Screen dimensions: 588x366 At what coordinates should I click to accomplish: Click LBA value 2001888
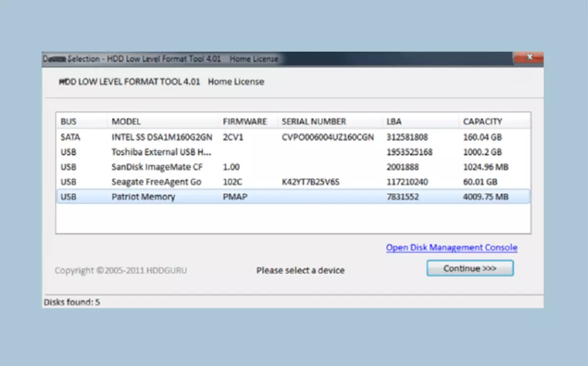coord(402,167)
